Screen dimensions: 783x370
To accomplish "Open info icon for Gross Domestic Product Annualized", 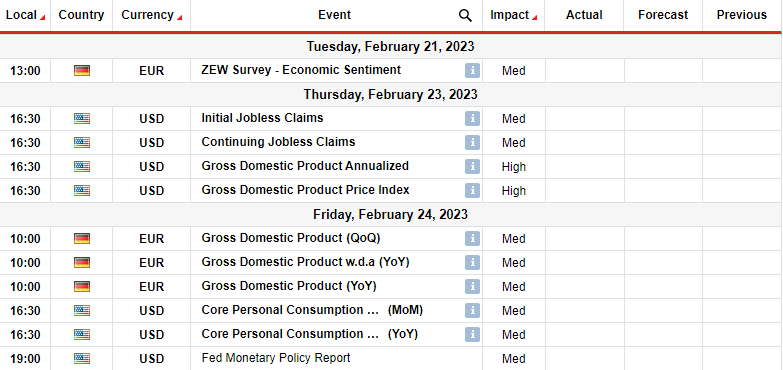I will pyautogui.click(x=472, y=166).
